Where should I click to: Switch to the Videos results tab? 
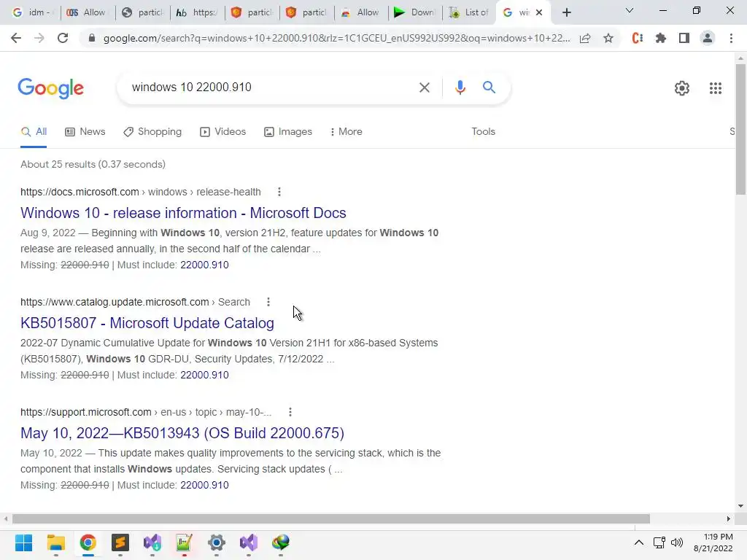click(223, 132)
